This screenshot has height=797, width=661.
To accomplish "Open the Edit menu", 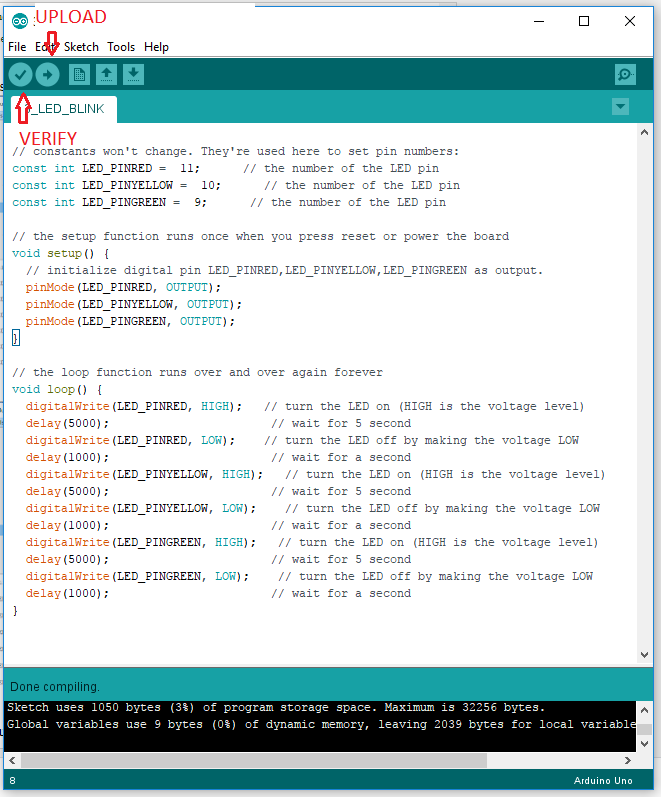I will click(44, 47).
